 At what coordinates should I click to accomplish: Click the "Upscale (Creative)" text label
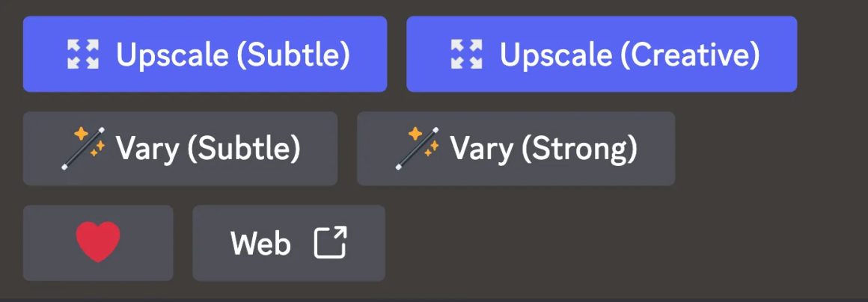[629, 55]
